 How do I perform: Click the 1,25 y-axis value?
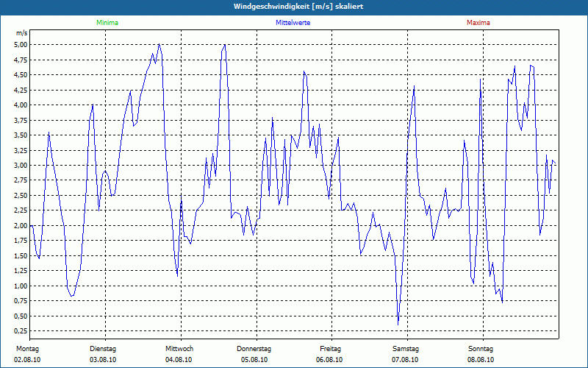[21, 271]
